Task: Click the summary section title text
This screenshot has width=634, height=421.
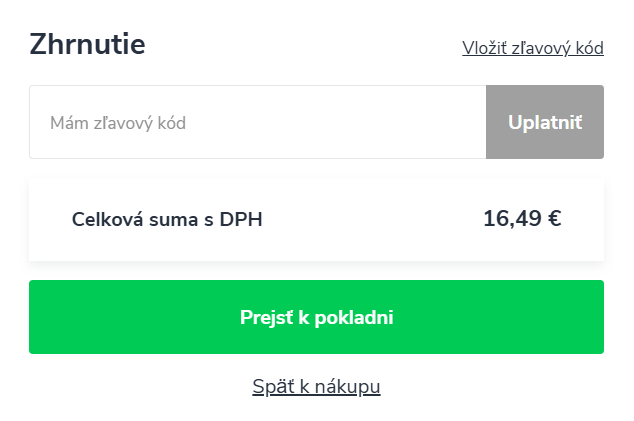Action: [88, 45]
